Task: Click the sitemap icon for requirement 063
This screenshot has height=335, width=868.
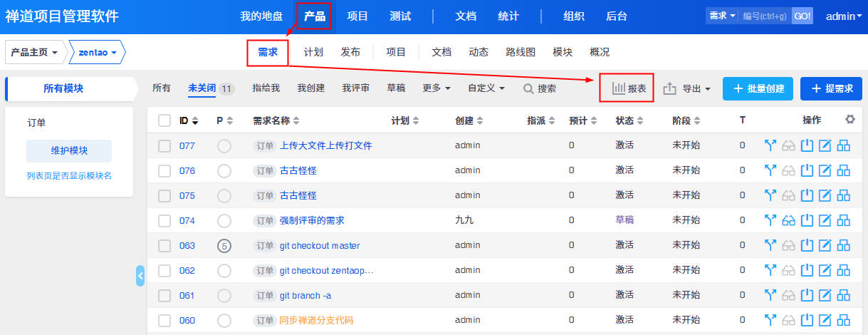Action: [x=844, y=246]
